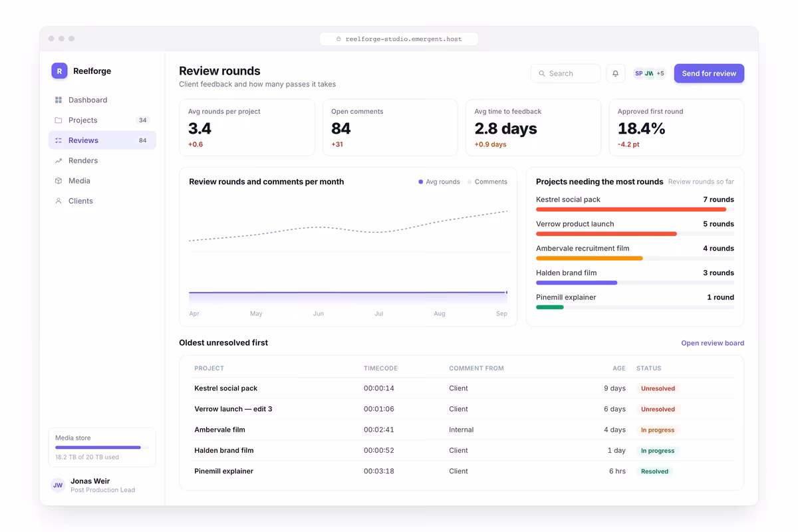Click Kestrel social pack red progress bar
The image size is (798, 532).
point(631,209)
